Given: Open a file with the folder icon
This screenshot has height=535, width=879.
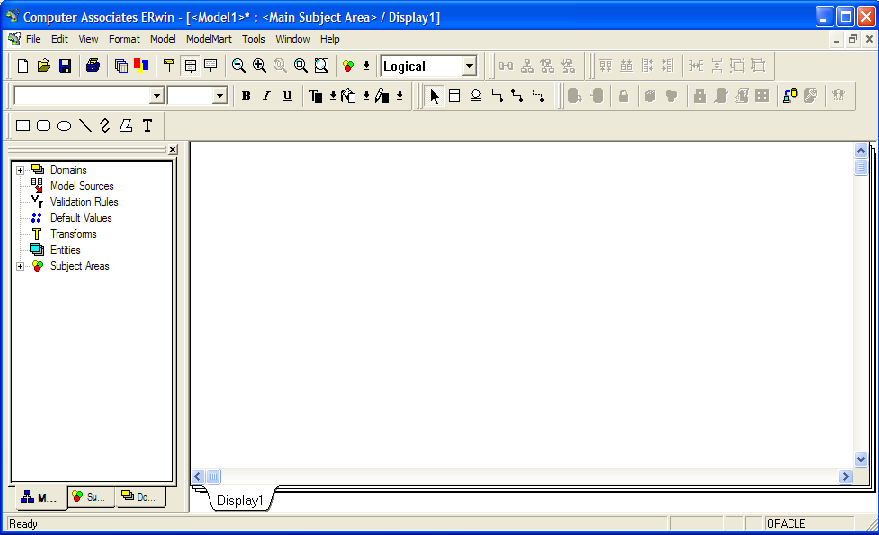Looking at the screenshot, I should coord(44,66).
